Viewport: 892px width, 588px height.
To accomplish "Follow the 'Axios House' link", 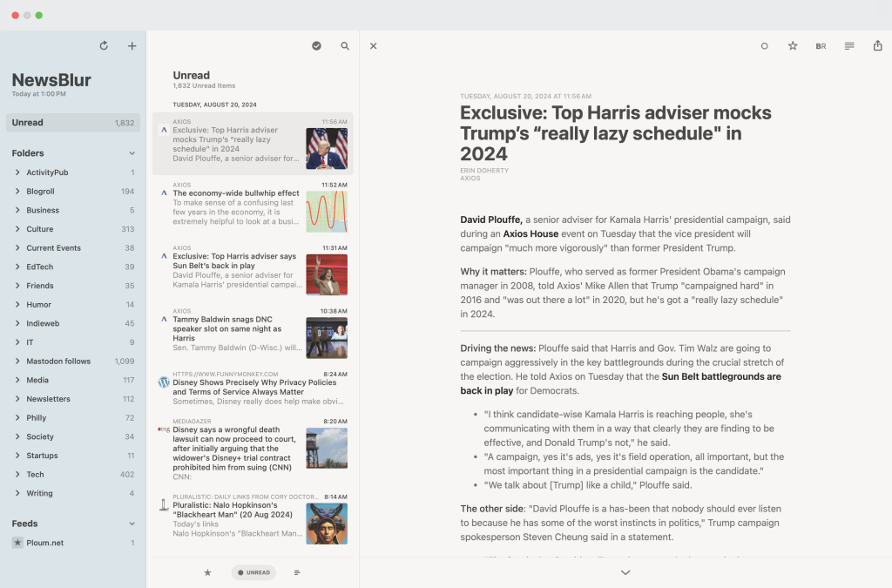I will (530, 233).
